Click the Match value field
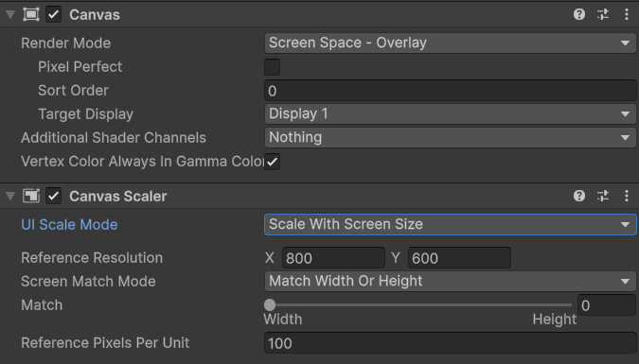 click(x=607, y=305)
